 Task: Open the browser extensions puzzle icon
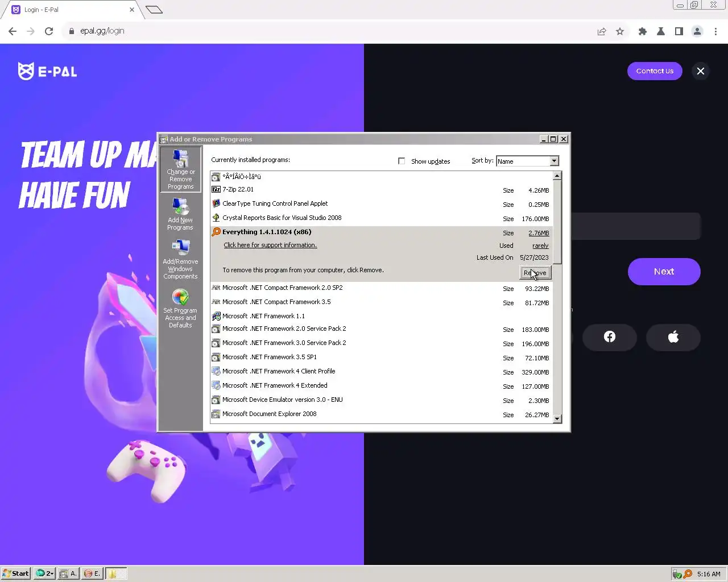click(x=643, y=31)
